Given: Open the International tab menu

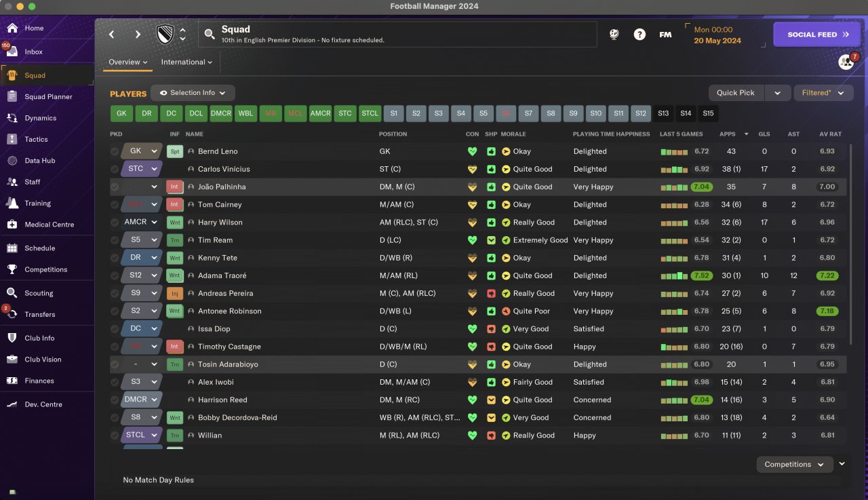Looking at the screenshot, I should (186, 62).
